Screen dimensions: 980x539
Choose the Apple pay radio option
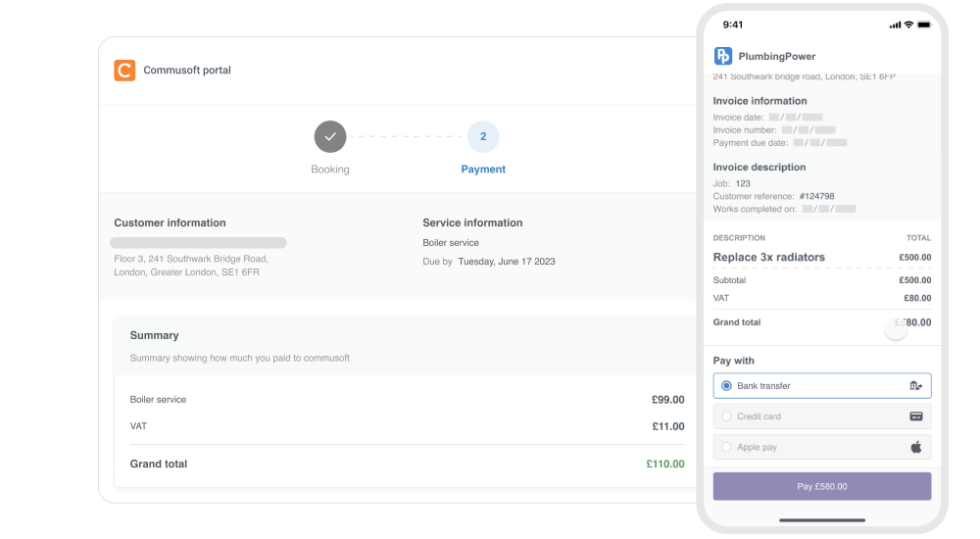[726, 447]
